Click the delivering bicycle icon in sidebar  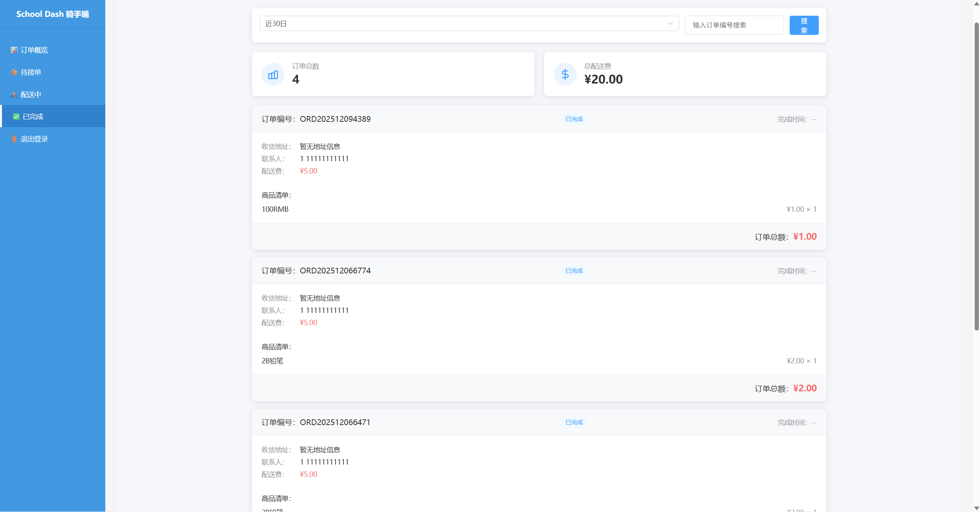[x=14, y=95]
